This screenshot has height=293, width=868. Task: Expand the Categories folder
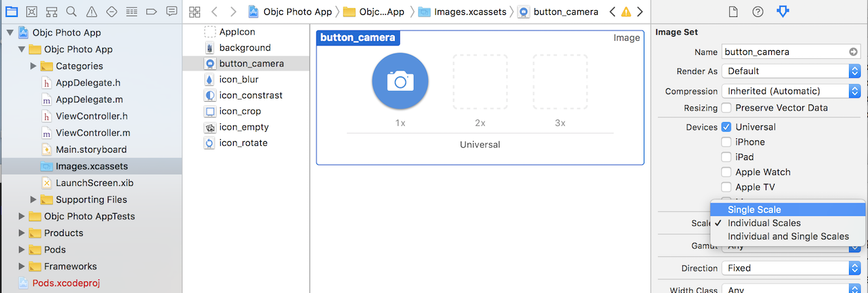[x=33, y=66]
